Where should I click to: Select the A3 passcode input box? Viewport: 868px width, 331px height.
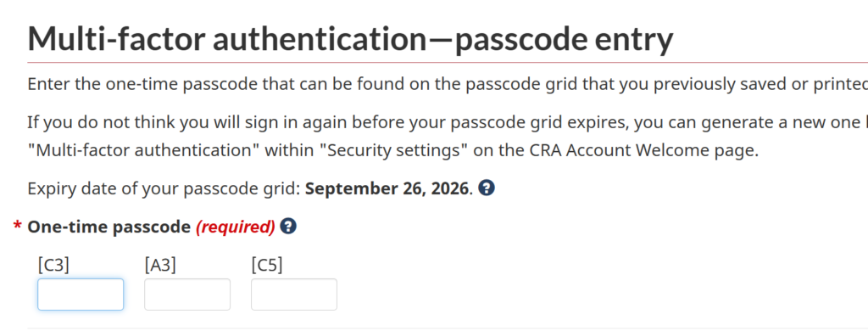coord(187,295)
